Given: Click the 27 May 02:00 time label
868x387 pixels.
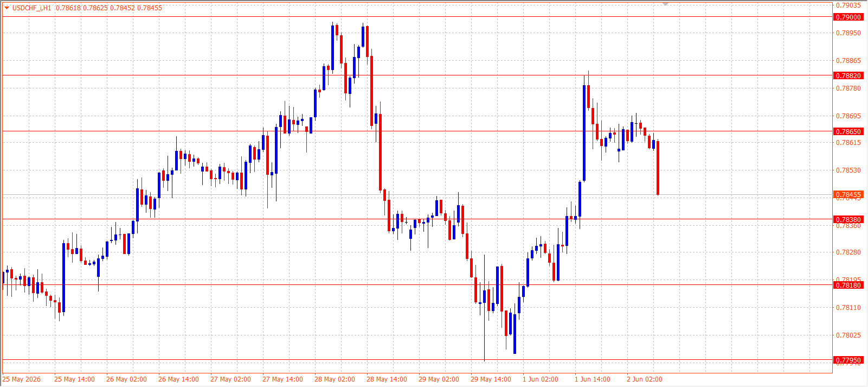Looking at the screenshot, I should tap(230, 379).
